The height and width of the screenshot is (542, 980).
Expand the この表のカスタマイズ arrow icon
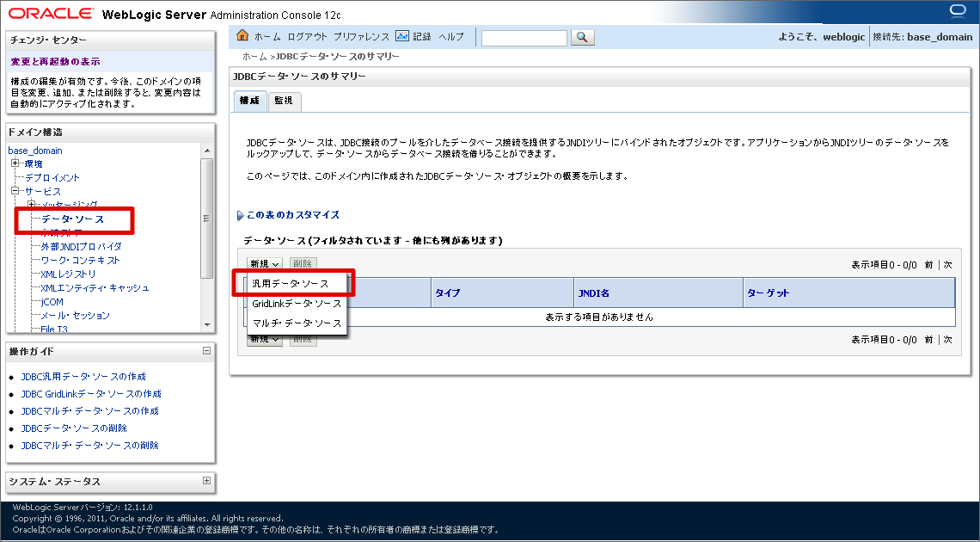[241, 215]
